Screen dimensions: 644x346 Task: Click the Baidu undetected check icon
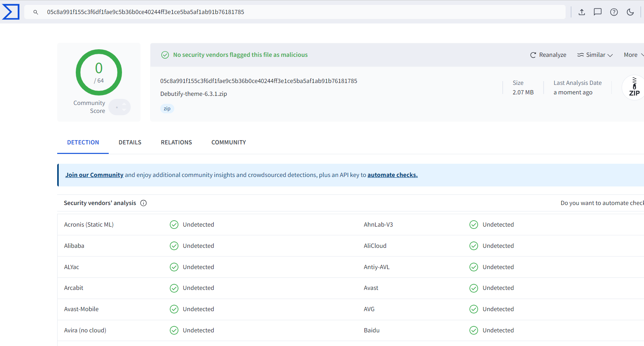[474, 330]
